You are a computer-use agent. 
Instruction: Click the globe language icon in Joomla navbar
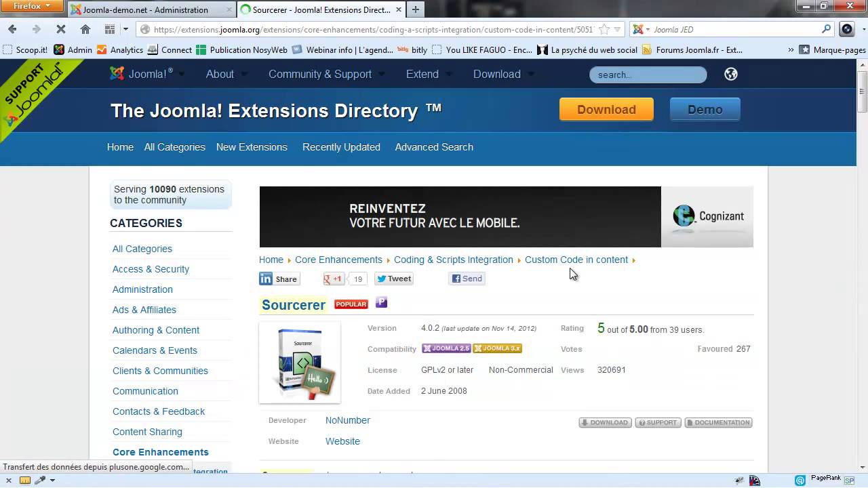point(731,74)
